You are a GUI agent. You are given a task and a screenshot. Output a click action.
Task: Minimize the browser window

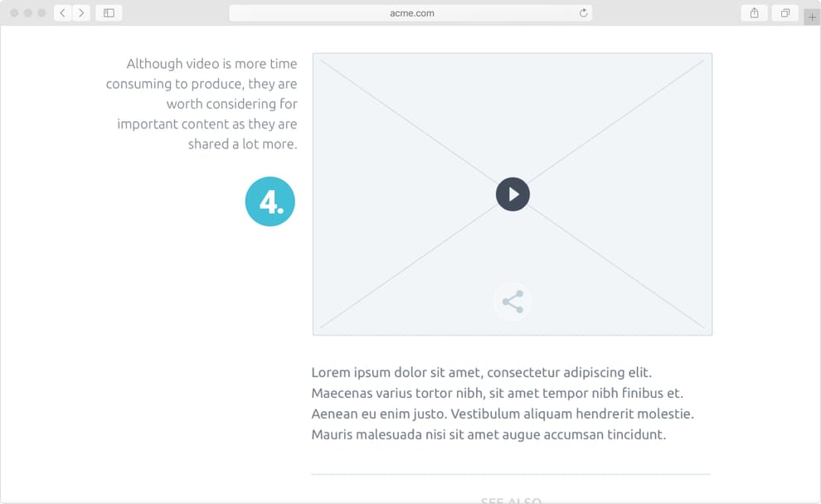(27, 12)
